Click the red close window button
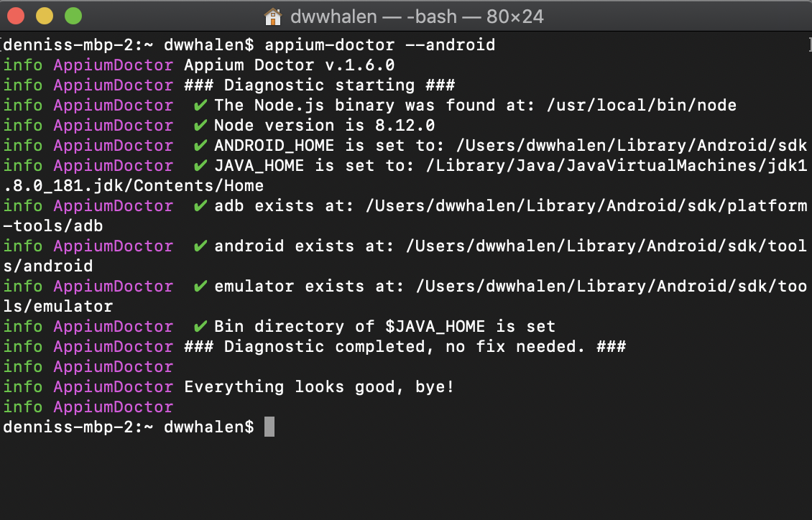 click(x=16, y=16)
